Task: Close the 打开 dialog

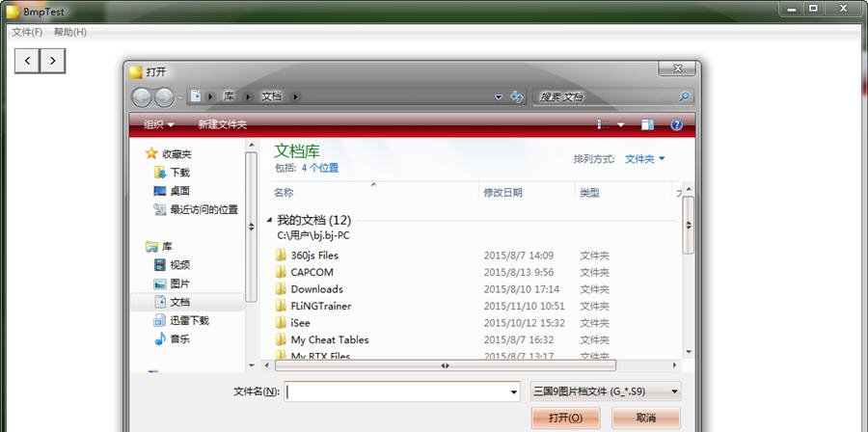Action: point(677,68)
